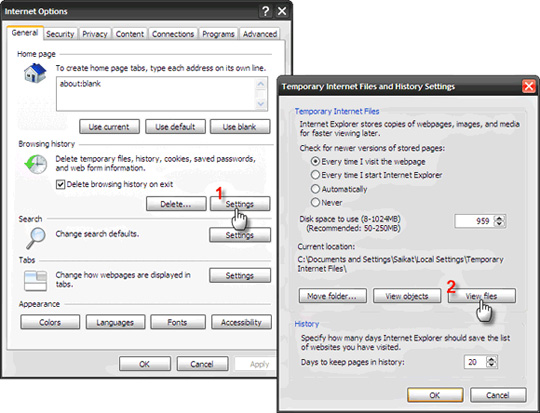This screenshot has height=413, width=540.
Task: Decrease disk space value with down arrow
Action: [499, 224]
